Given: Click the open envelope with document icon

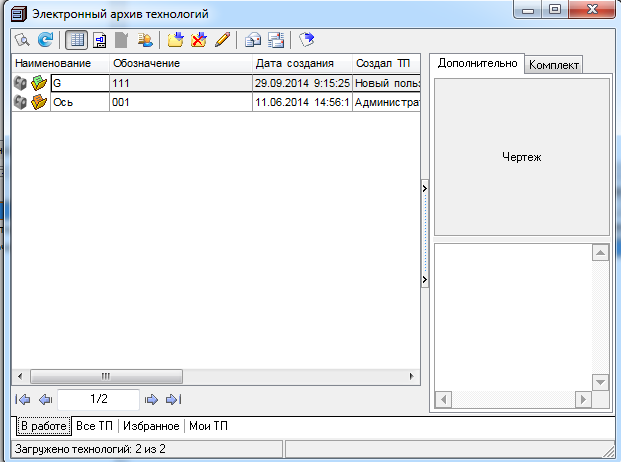Looking at the screenshot, I should (253, 40).
